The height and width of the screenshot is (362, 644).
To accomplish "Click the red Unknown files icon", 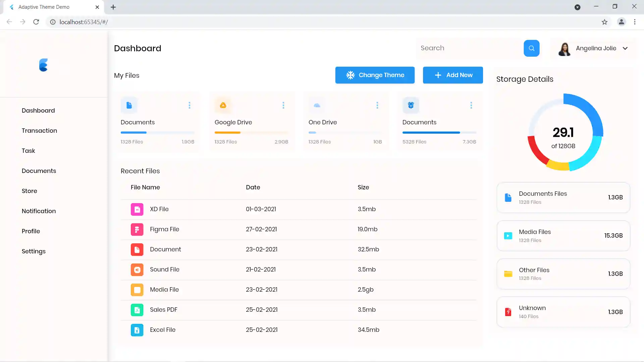I will click(508, 312).
